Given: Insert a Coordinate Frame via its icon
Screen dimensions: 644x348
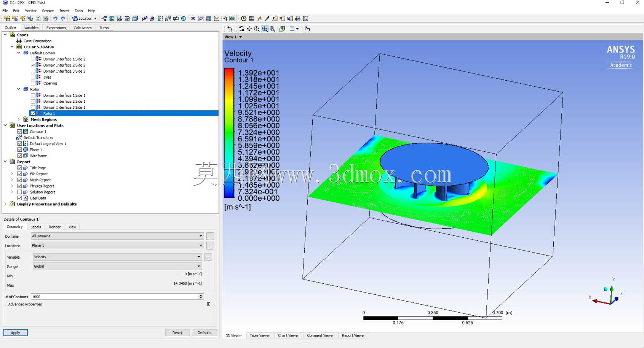Looking at the screenshot, I should click(x=152, y=18).
